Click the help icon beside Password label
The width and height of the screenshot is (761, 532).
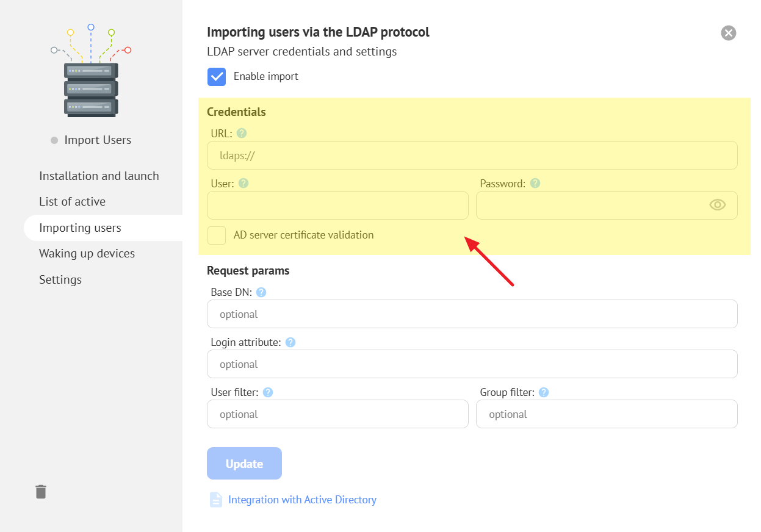(535, 184)
